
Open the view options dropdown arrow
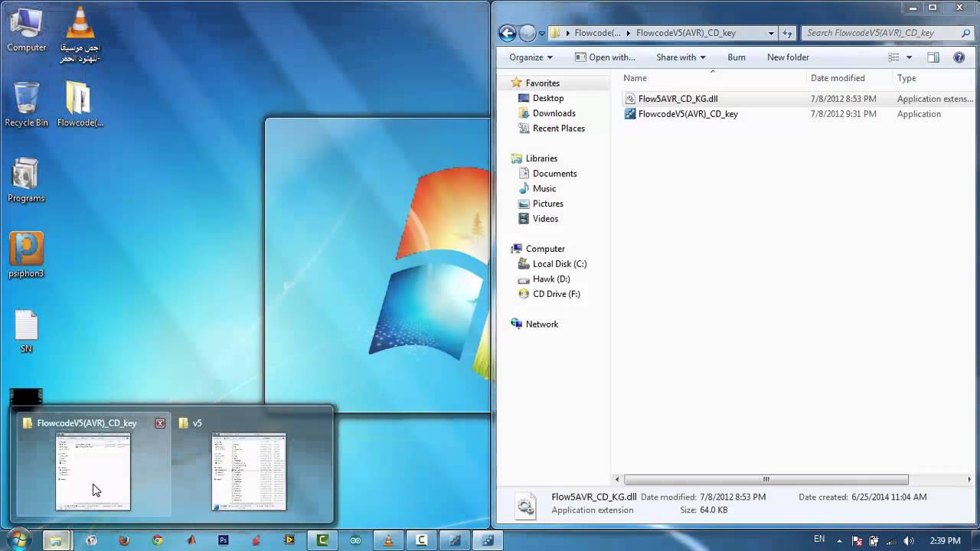(x=909, y=57)
